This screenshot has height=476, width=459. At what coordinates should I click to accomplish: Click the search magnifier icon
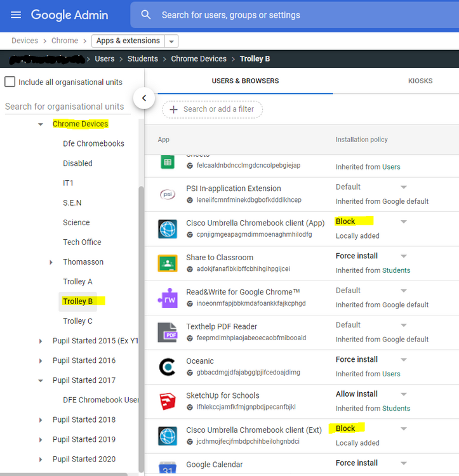pyautogui.click(x=146, y=15)
